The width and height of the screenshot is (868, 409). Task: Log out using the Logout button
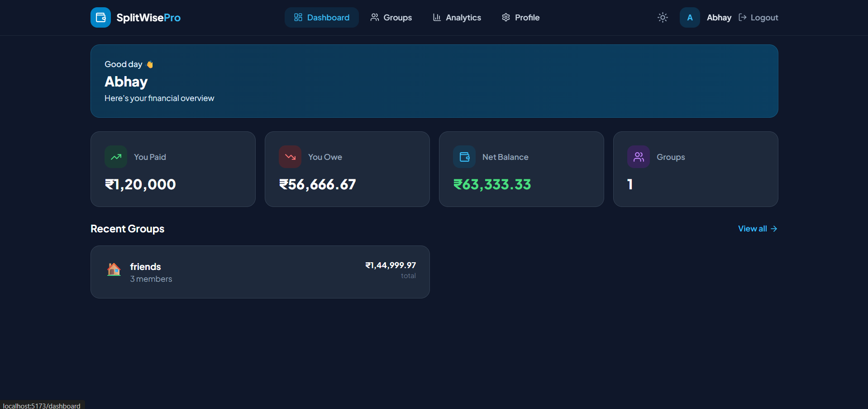click(x=758, y=18)
